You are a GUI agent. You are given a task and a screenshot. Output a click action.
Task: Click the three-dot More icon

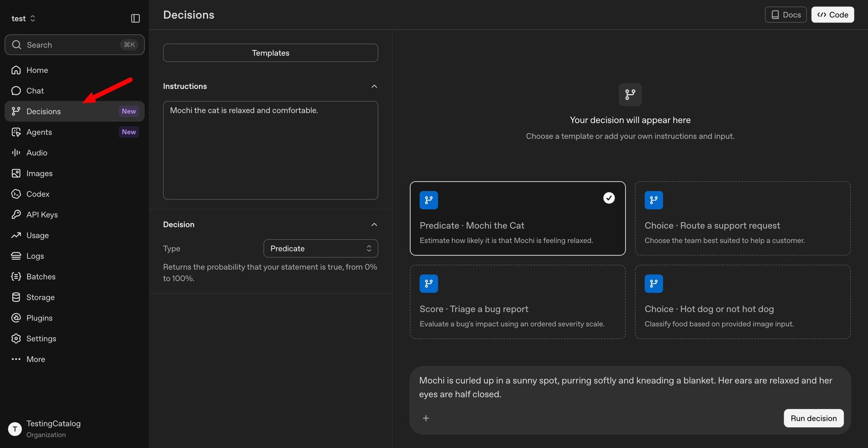point(16,359)
